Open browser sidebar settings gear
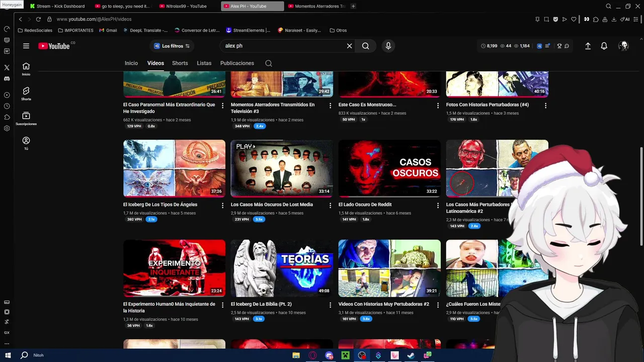The height and width of the screenshot is (362, 644). [x=7, y=128]
